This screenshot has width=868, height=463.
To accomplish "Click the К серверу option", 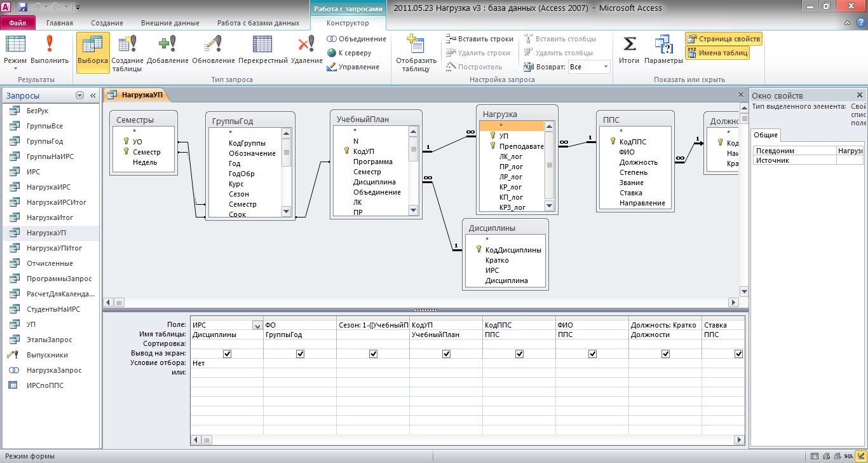I will coord(349,53).
